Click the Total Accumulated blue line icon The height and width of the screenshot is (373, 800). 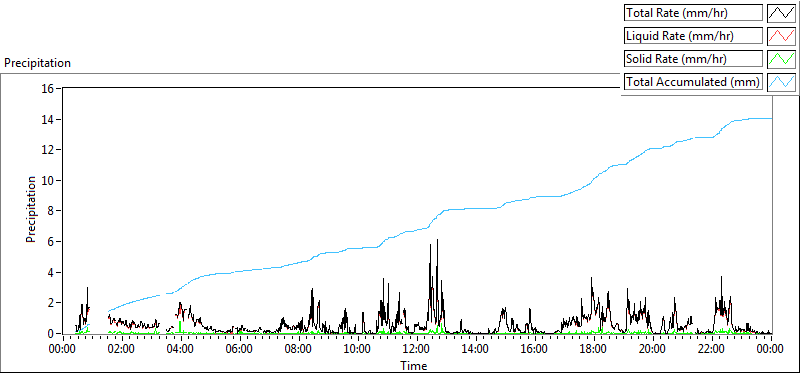click(x=781, y=82)
